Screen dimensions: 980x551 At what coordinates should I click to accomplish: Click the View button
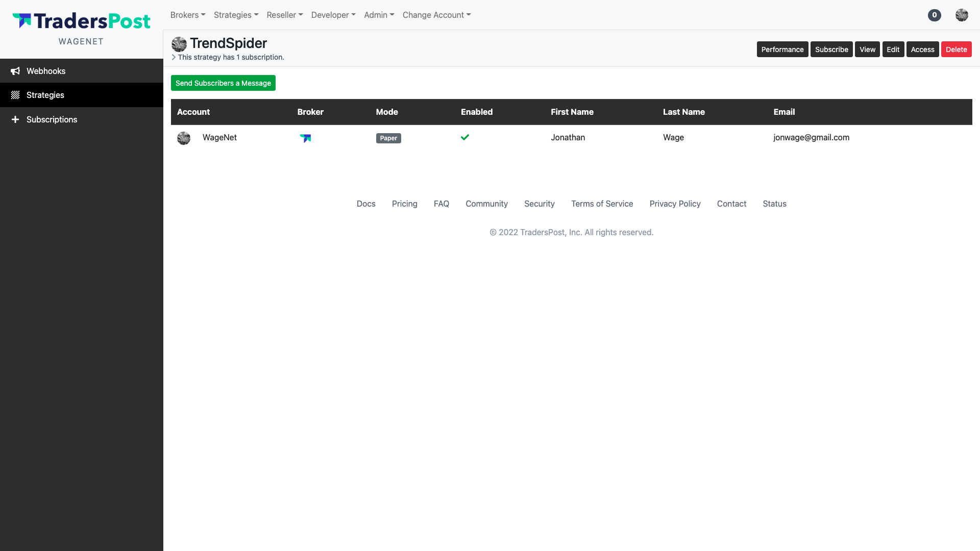tap(867, 49)
